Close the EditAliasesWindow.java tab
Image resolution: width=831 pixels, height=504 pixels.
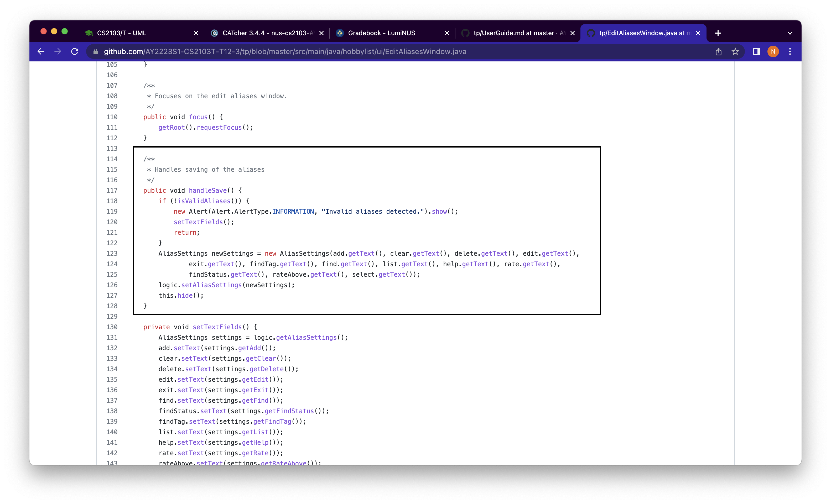pos(698,33)
